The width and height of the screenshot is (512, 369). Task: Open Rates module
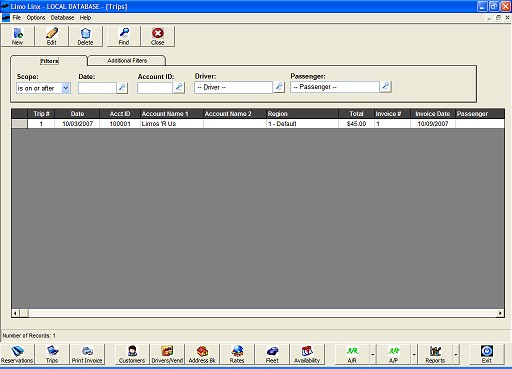(237, 354)
